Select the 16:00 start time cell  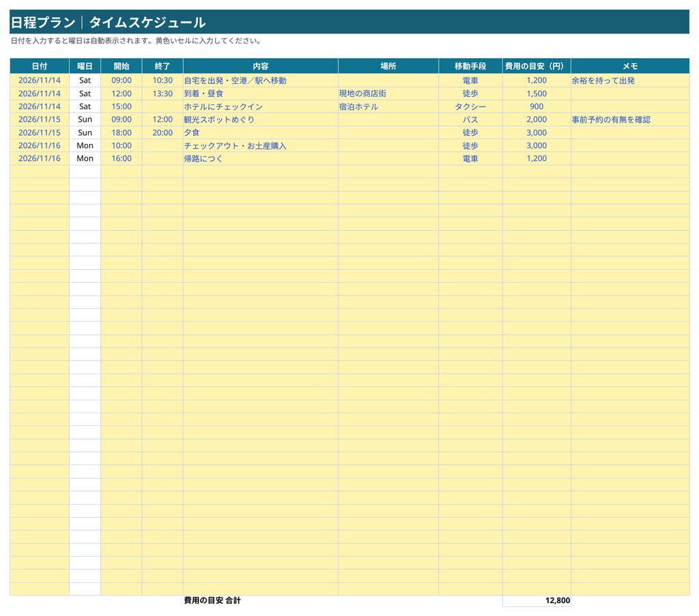122,158
